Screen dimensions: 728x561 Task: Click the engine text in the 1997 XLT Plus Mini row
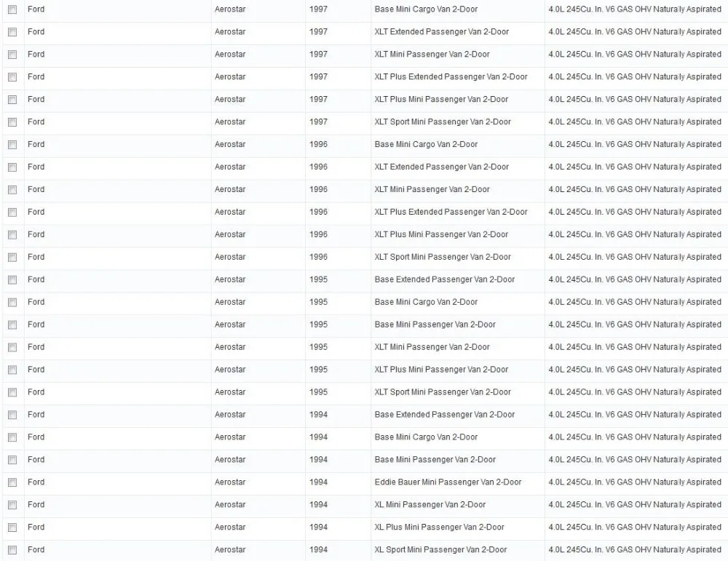click(635, 100)
